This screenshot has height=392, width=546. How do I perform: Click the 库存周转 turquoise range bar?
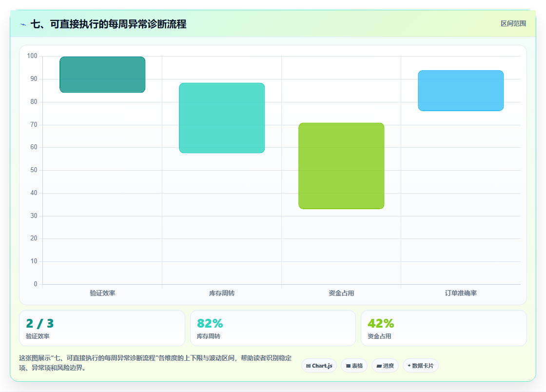[x=222, y=118]
